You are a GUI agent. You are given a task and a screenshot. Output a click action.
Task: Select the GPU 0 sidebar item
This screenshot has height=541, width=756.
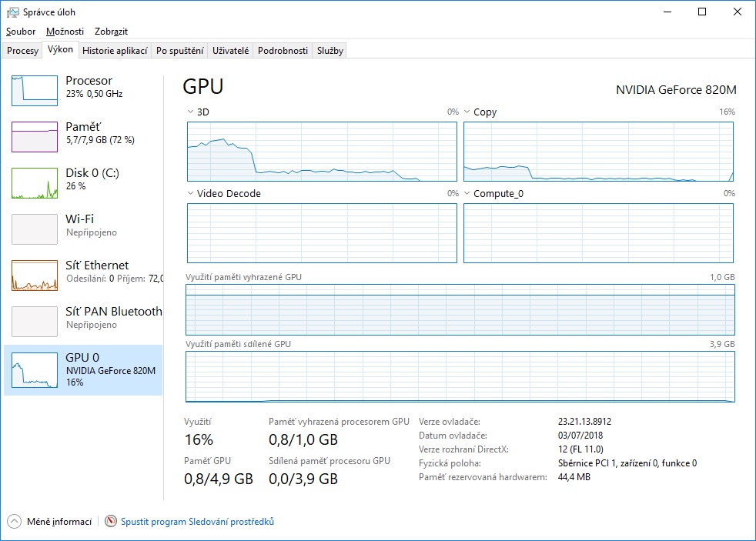[83, 369]
